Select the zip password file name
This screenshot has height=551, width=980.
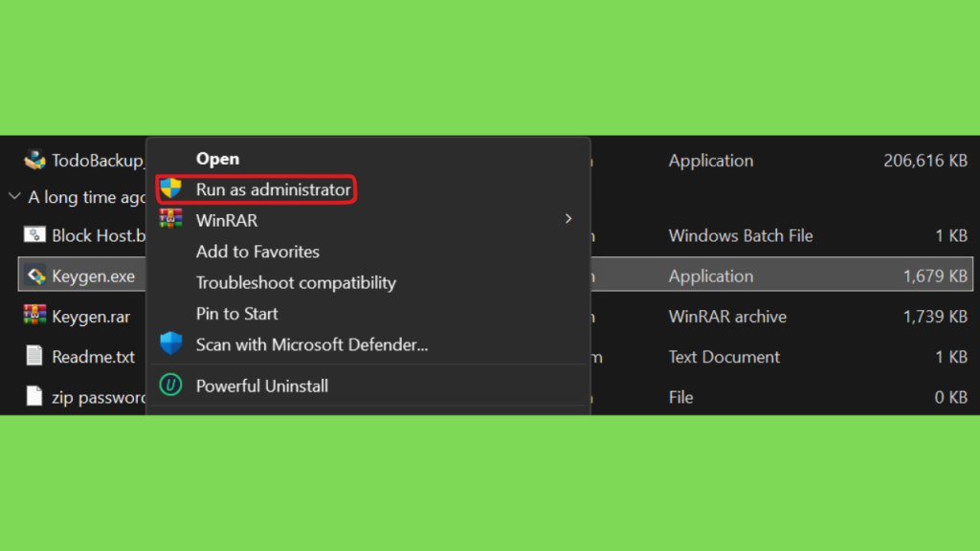pos(99,397)
